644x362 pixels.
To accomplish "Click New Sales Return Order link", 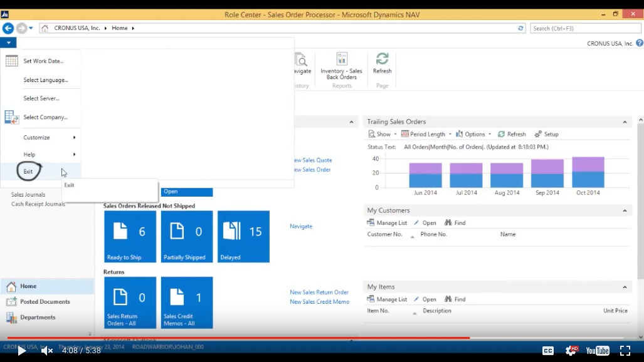I will 319,292.
